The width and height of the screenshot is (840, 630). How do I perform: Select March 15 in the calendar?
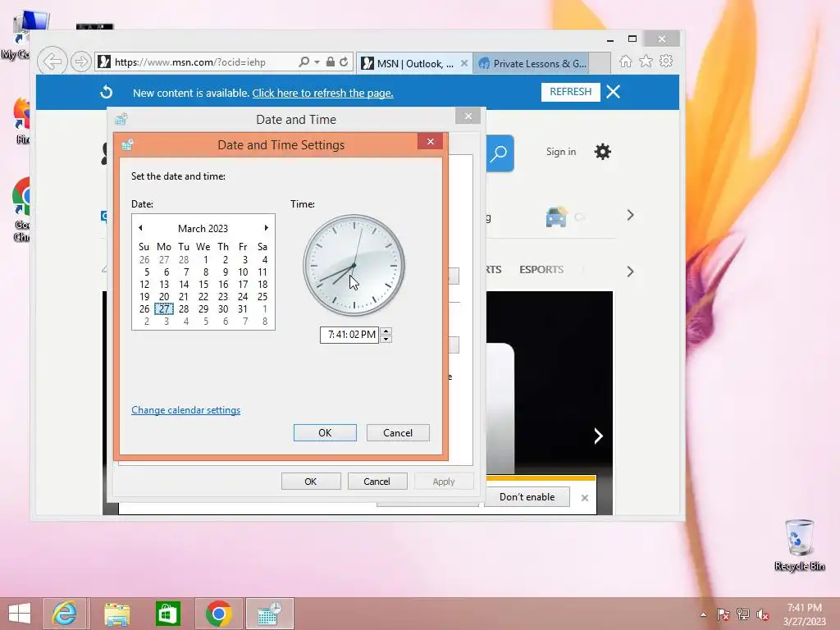203,285
